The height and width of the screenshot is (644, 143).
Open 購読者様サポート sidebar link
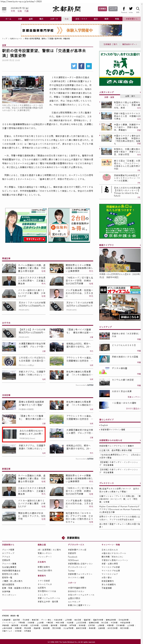130,44
